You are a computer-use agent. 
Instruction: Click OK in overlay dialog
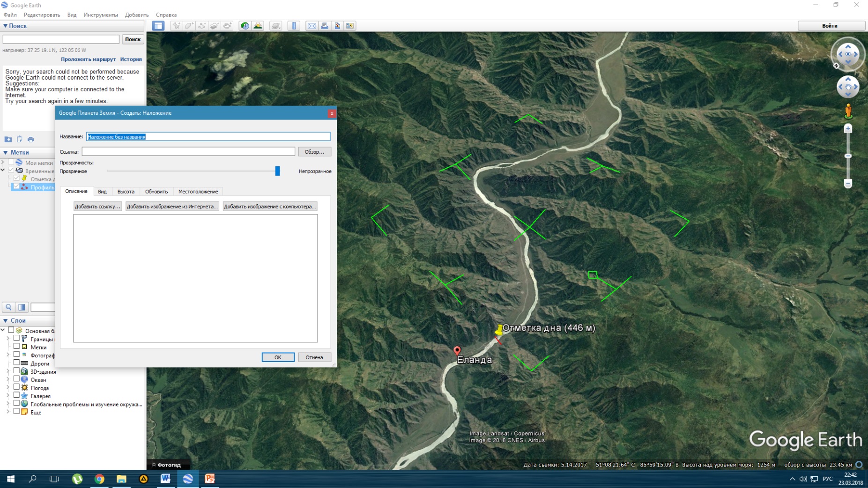[x=278, y=357]
